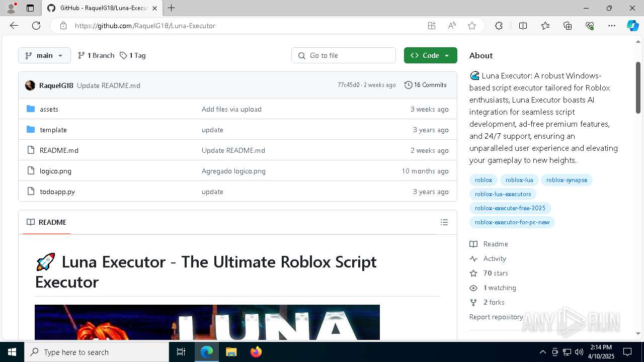Image resolution: width=644 pixels, height=362 pixels.
Task: Click the assets folder icon
Action: pos(31,109)
